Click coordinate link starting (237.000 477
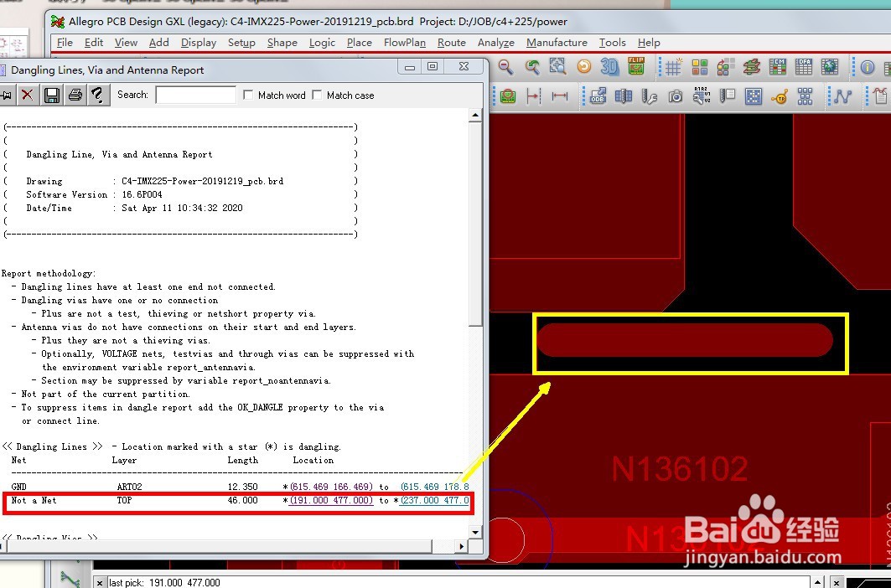This screenshot has height=588, width=891. 435,501
